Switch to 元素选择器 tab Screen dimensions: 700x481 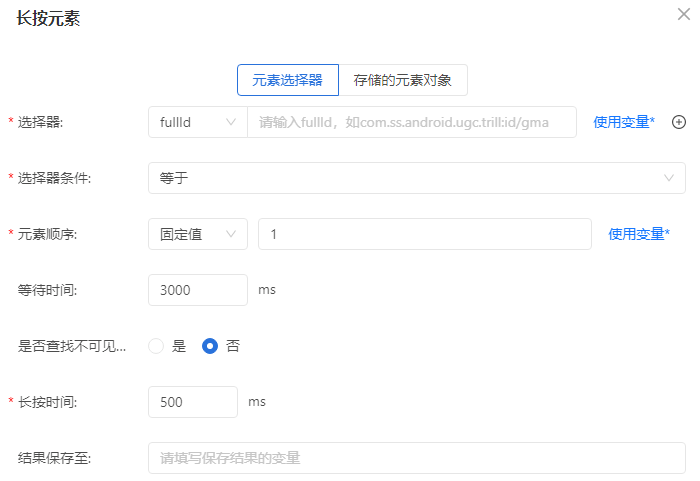(x=287, y=80)
